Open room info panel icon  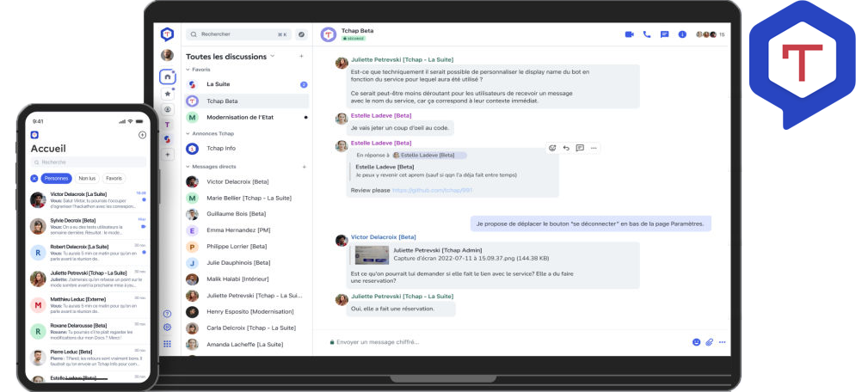682,34
